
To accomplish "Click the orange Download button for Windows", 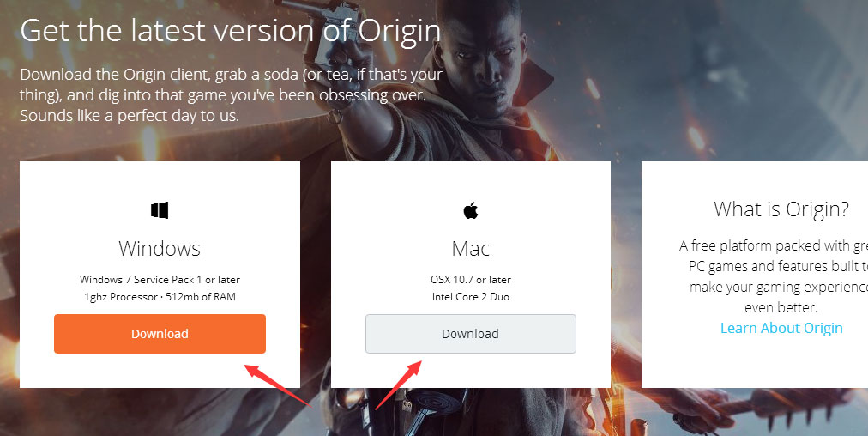I will pos(160,334).
